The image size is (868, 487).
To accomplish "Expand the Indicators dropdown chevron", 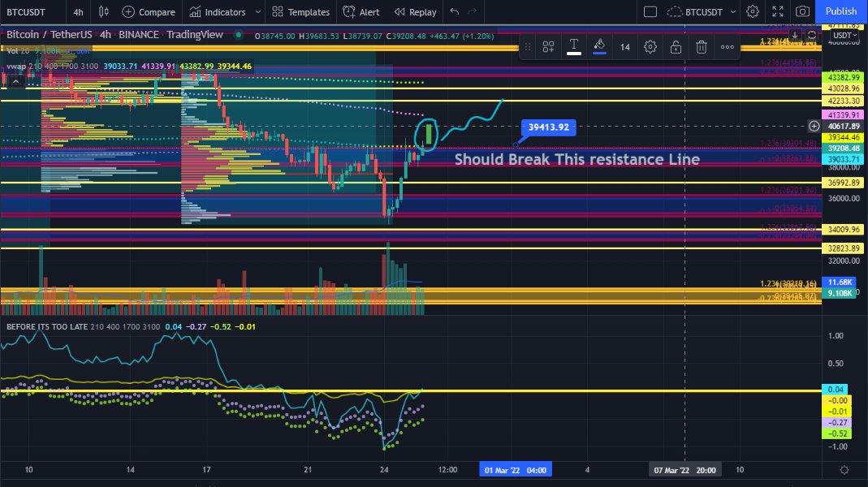I will pyautogui.click(x=257, y=11).
